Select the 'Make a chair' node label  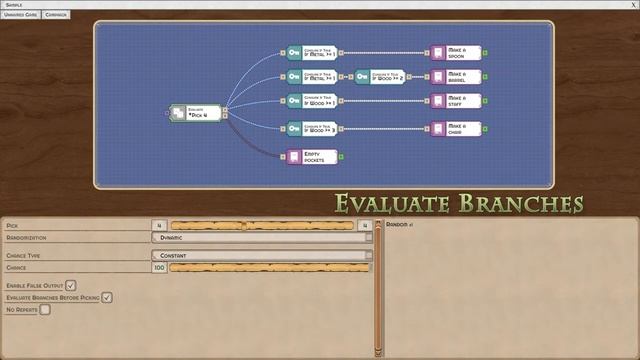point(456,129)
